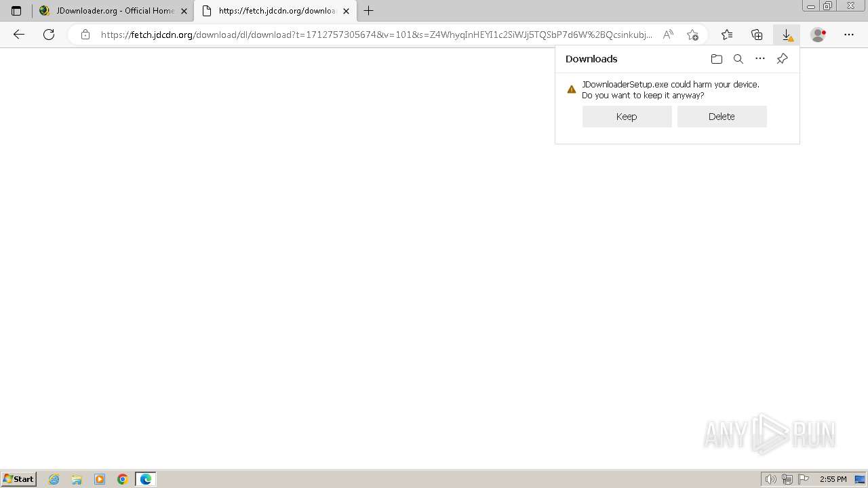Select the fetch.jdcdn.org download tab
868x488 pixels.
[275, 11]
